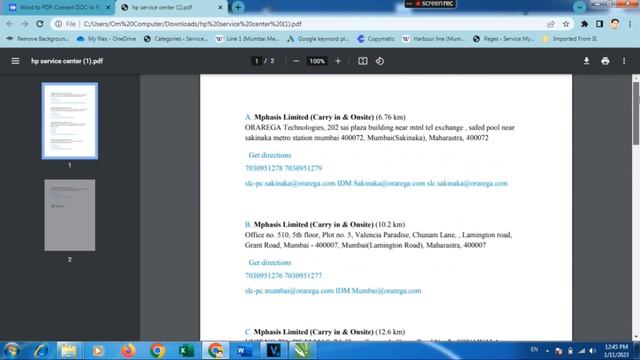Screen dimensions: 640x360
Task: Click Get directions under Lamington Road address
Action: tap(270, 262)
